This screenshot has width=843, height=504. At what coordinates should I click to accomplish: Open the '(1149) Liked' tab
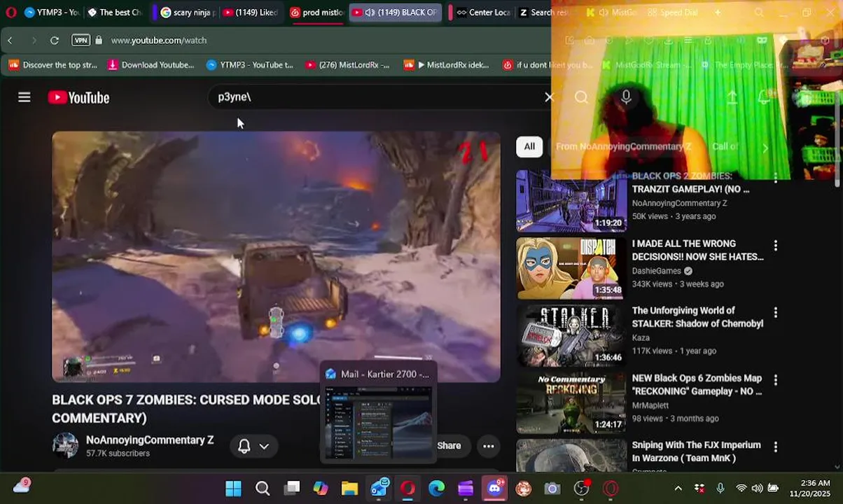point(251,13)
